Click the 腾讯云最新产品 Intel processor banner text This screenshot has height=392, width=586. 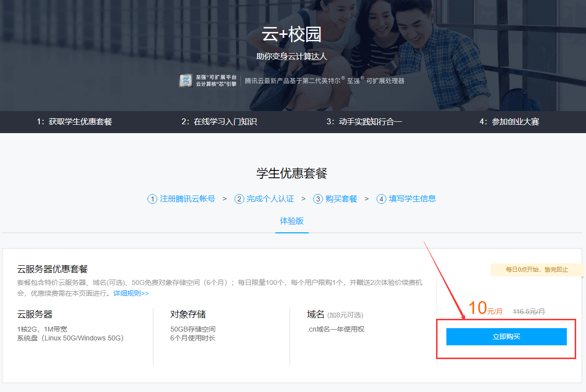(x=324, y=80)
